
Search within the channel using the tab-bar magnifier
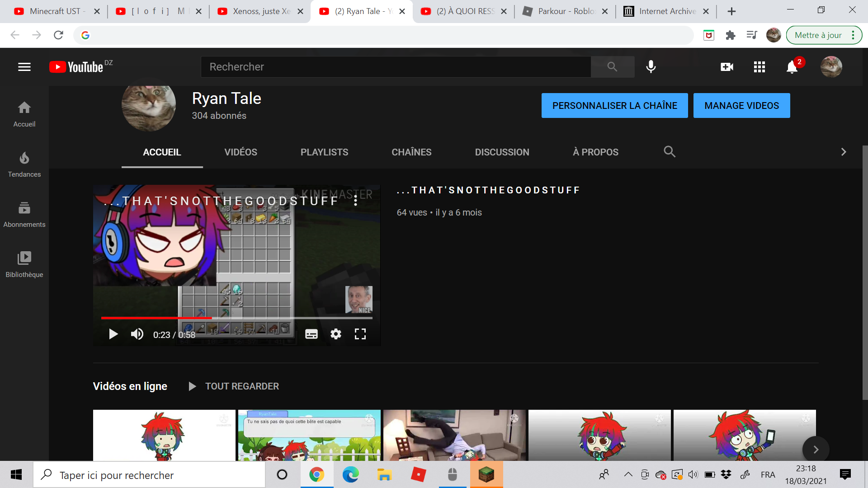(670, 152)
